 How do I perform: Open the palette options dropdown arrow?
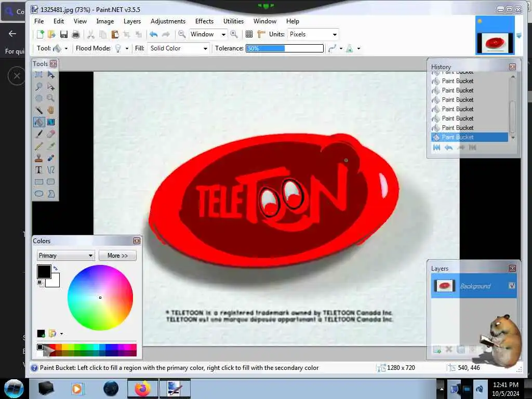61,334
